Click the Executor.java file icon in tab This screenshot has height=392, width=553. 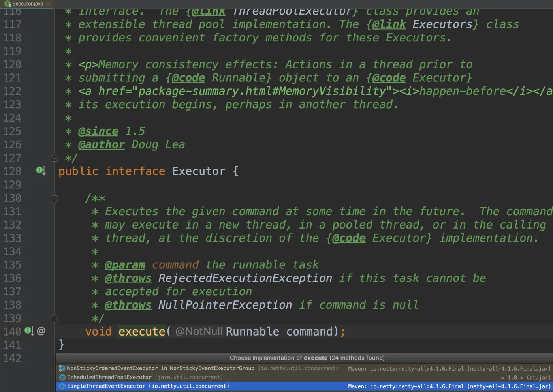8,4
